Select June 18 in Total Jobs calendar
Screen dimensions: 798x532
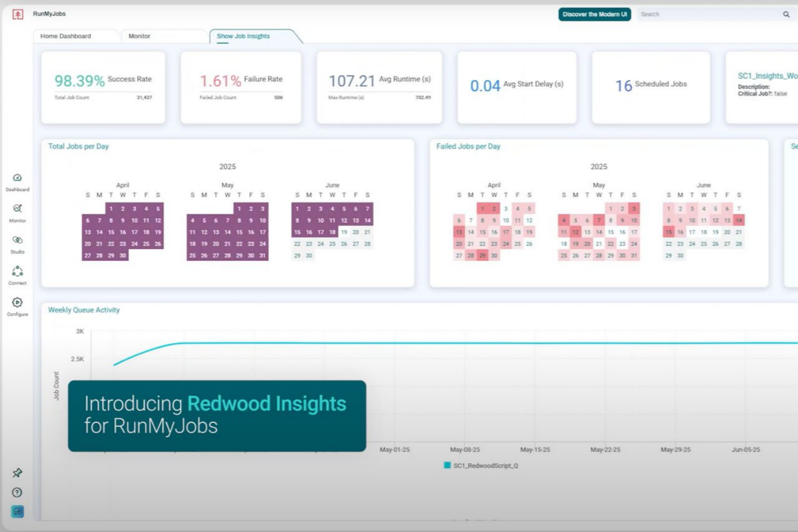point(332,232)
